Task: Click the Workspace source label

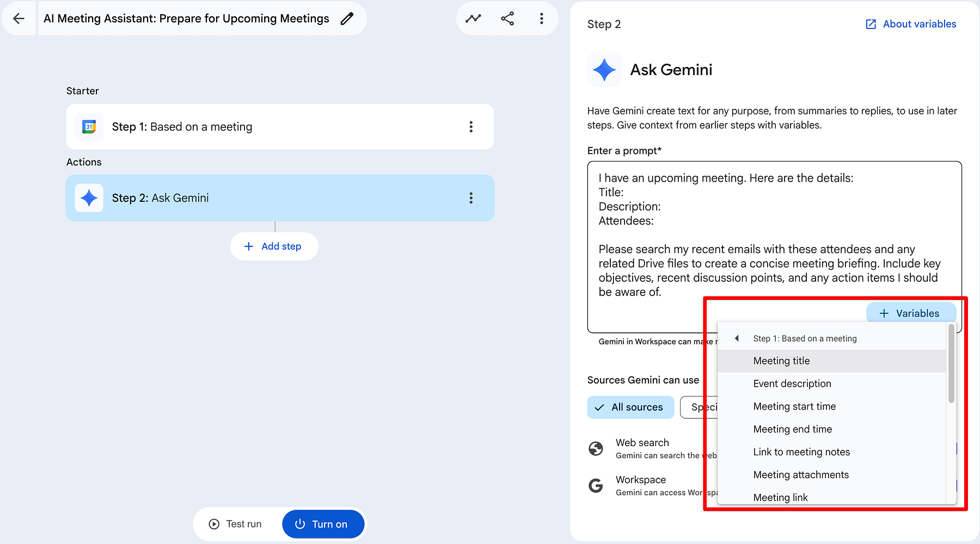Action: click(641, 480)
